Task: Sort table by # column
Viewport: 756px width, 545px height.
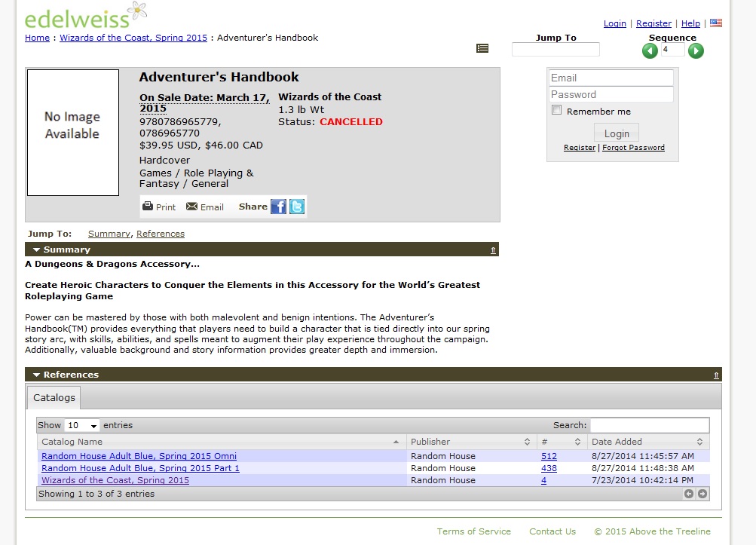Action: 562,442
